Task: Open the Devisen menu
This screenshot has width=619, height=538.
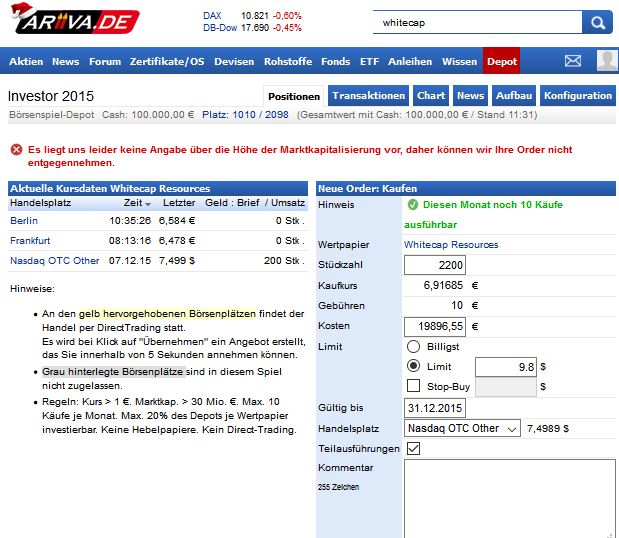Action: pyautogui.click(x=234, y=61)
